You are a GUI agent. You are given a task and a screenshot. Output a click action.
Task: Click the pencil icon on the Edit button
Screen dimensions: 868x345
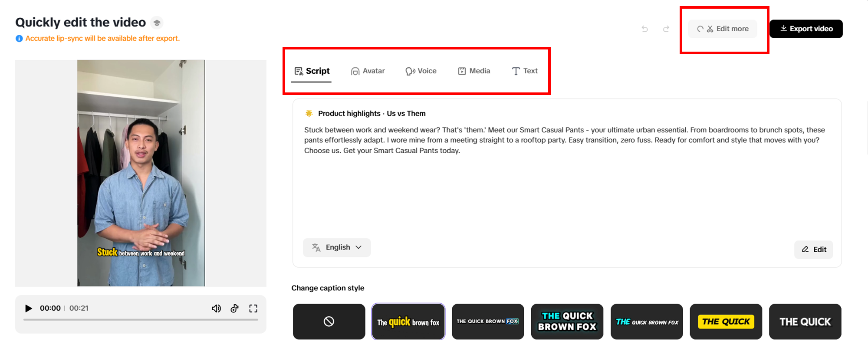(x=806, y=250)
